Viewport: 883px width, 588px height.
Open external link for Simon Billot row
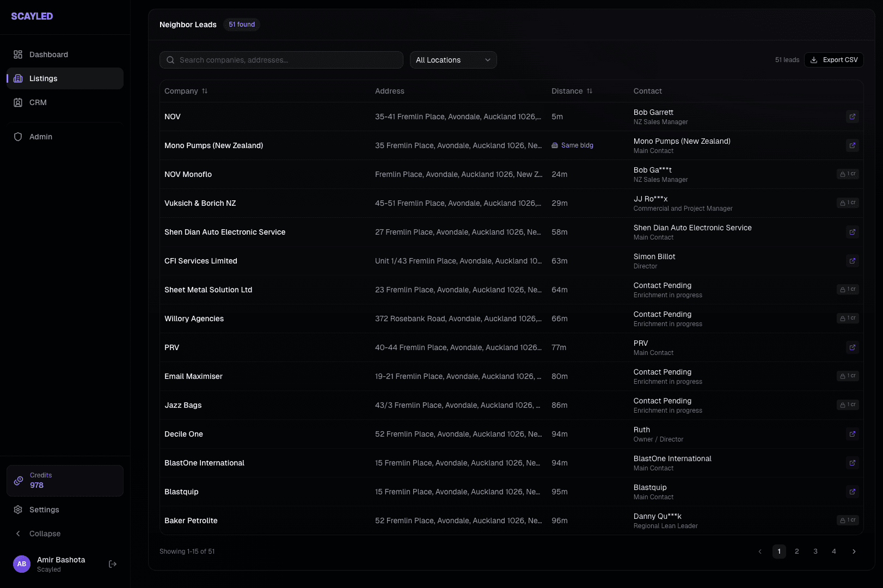tap(852, 261)
